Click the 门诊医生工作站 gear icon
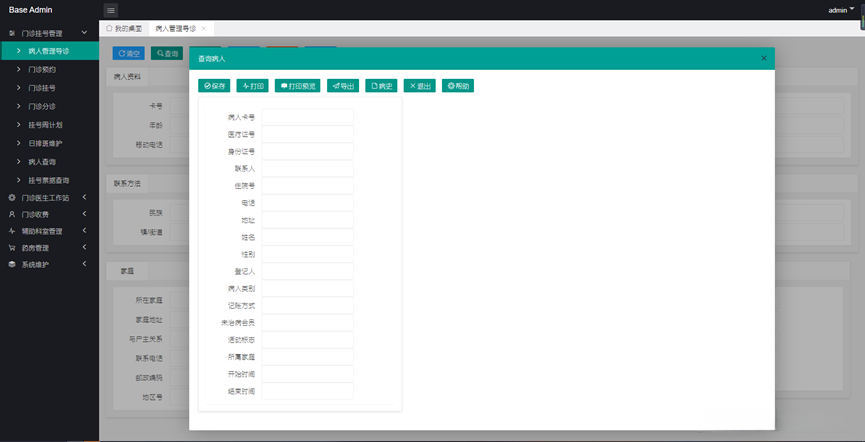 [12, 198]
